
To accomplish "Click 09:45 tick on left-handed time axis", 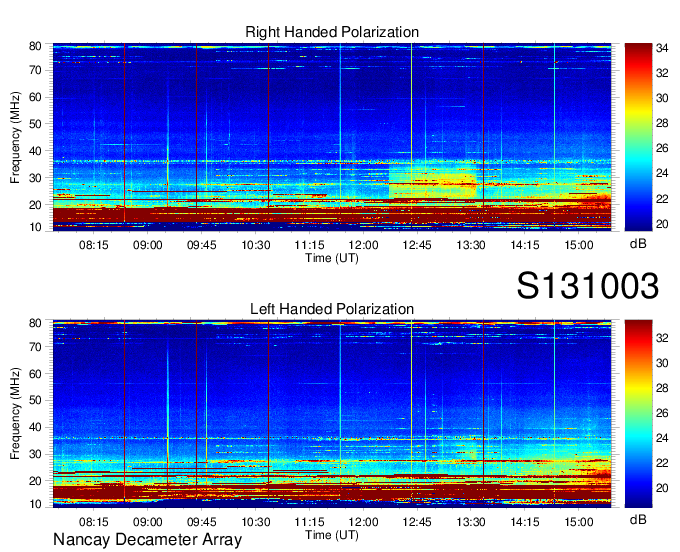I will (202, 521).
